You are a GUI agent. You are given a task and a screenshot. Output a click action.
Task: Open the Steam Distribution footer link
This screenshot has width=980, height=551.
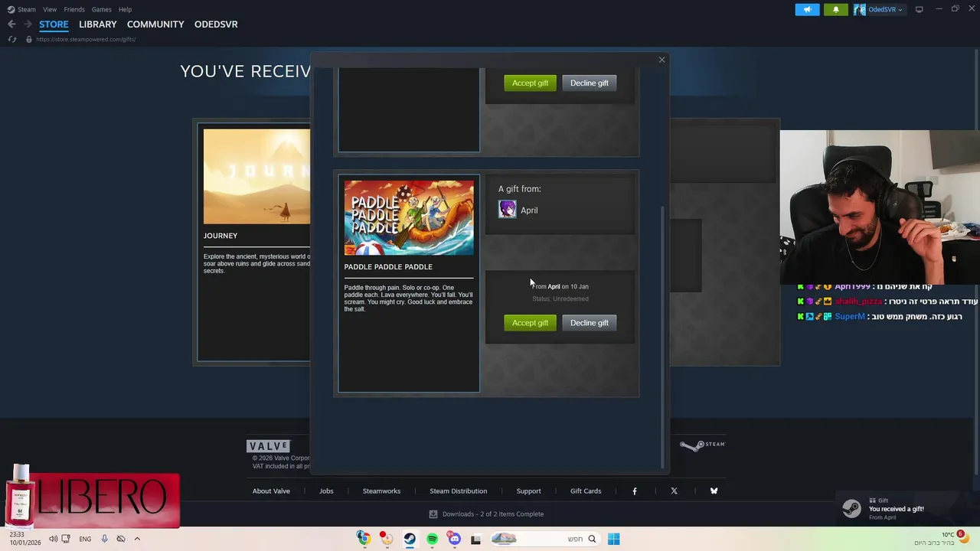pyautogui.click(x=458, y=491)
